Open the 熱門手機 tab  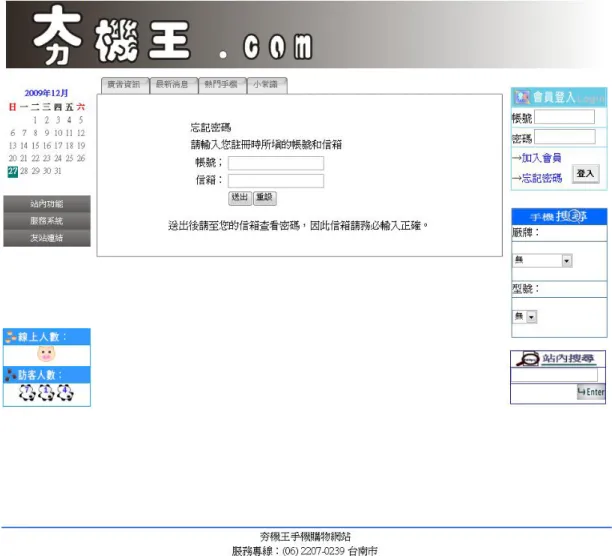(x=222, y=85)
